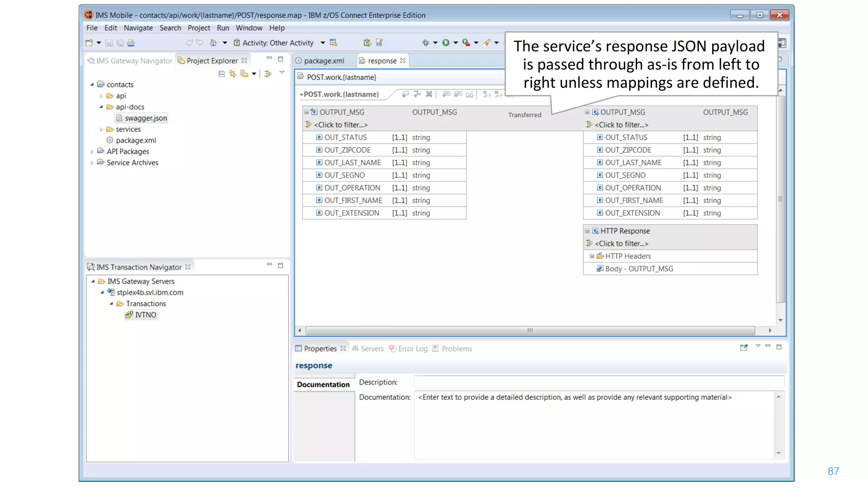Collapse IMS Gateway Servers node

pyautogui.click(x=93, y=281)
